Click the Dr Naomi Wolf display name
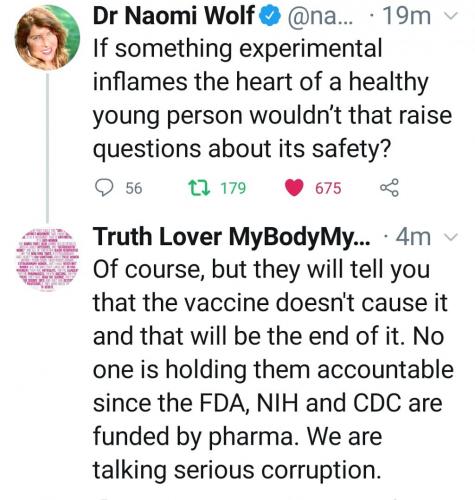Viewport: 475px width, 500px height. (x=173, y=16)
